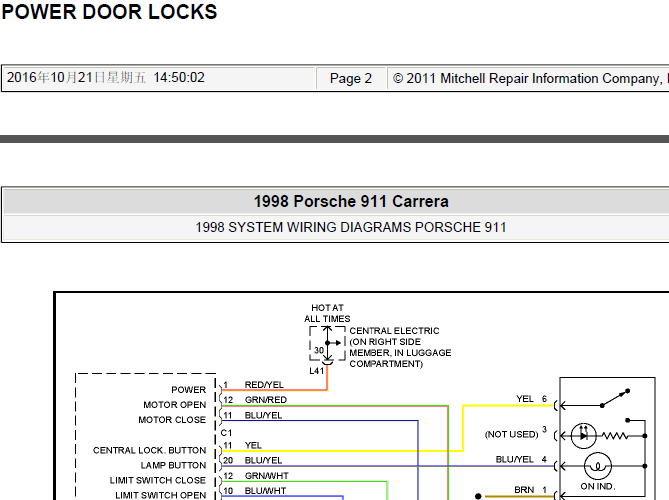Click the ON IND. lamp symbol
This screenshot has width=669, height=500.
[597, 466]
